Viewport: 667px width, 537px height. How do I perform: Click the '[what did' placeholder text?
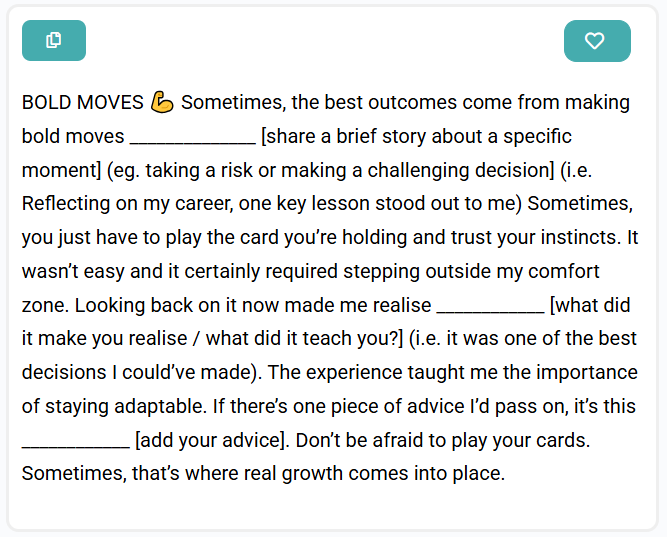(590, 306)
